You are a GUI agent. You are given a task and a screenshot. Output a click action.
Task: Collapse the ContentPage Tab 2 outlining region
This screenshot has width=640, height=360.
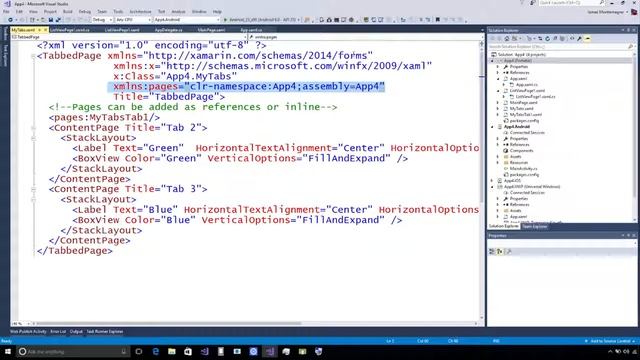pos(33,128)
